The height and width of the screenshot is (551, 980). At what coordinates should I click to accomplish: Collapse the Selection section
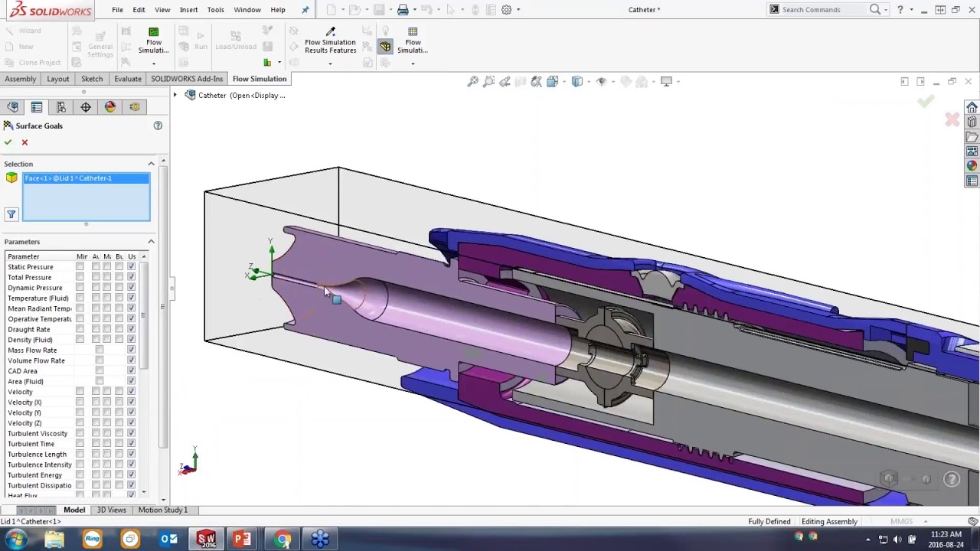coord(151,164)
